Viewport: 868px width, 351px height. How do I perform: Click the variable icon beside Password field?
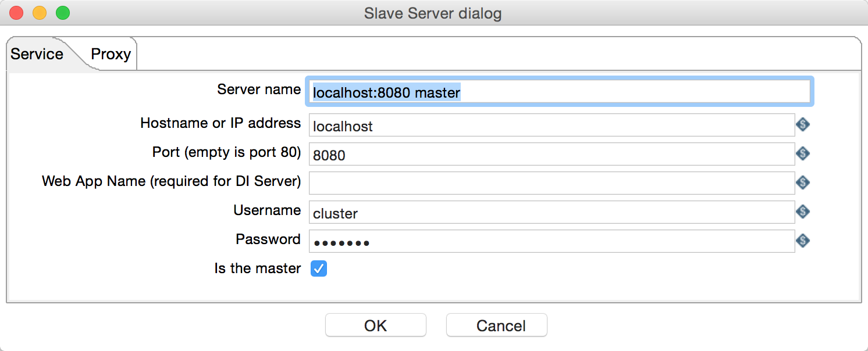[803, 241]
